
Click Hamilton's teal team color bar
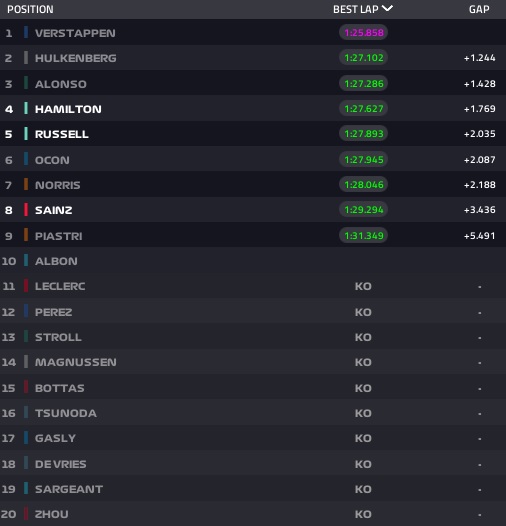[x=26, y=109]
